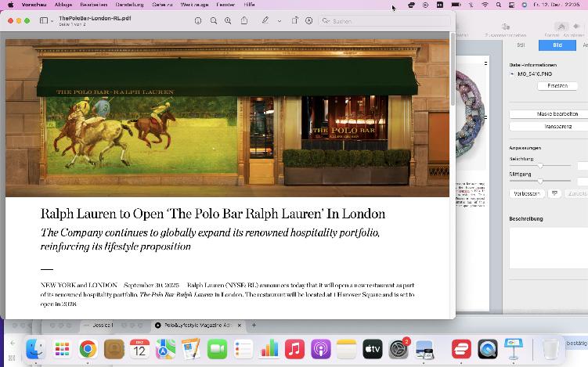The height and width of the screenshot is (367, 588).
Task: Open the Ablage menu
Action: tap(63, 5)
